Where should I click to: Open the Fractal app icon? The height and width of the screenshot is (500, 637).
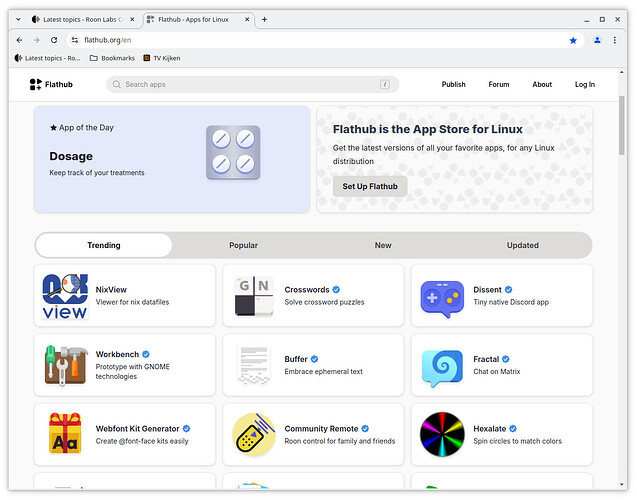[x=442, y=368]
